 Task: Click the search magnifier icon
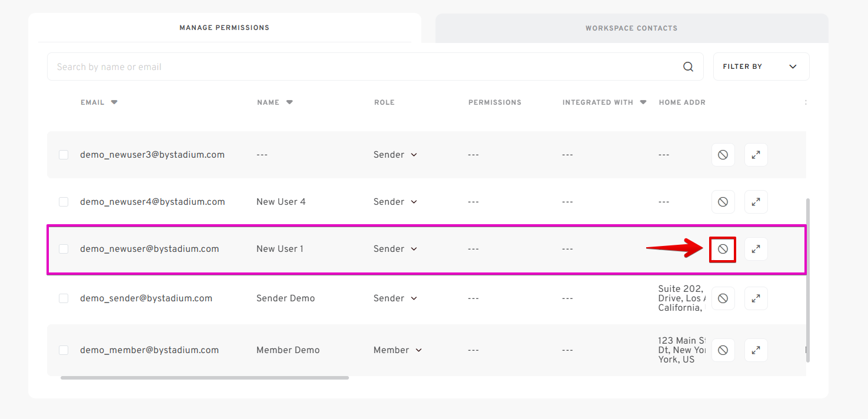688,67
